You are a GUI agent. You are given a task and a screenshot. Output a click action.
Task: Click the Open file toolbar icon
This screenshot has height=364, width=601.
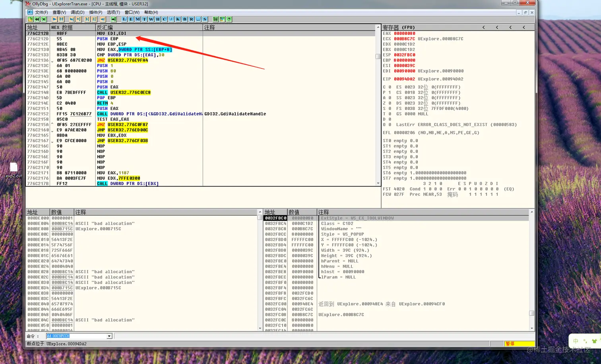coord(30,19)
